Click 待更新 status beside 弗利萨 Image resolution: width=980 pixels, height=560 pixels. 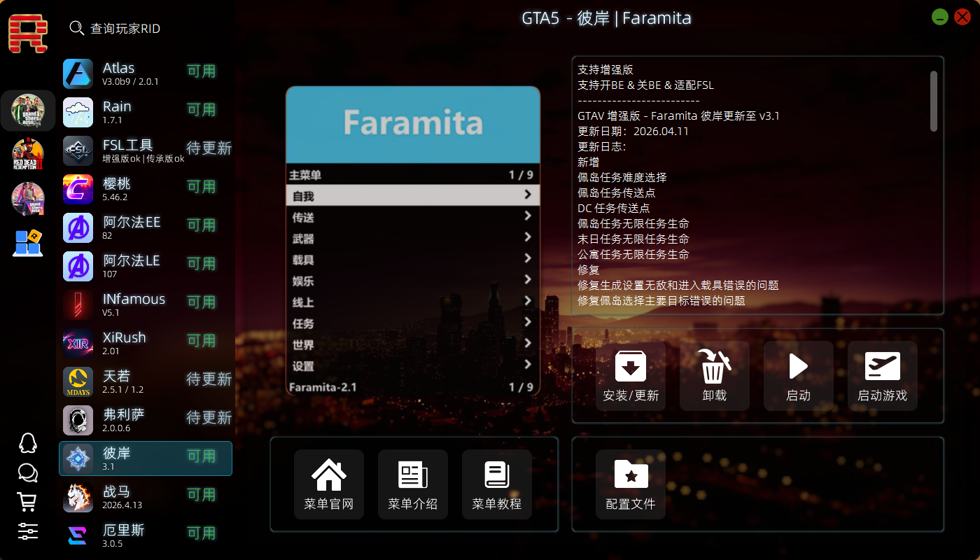209,418
